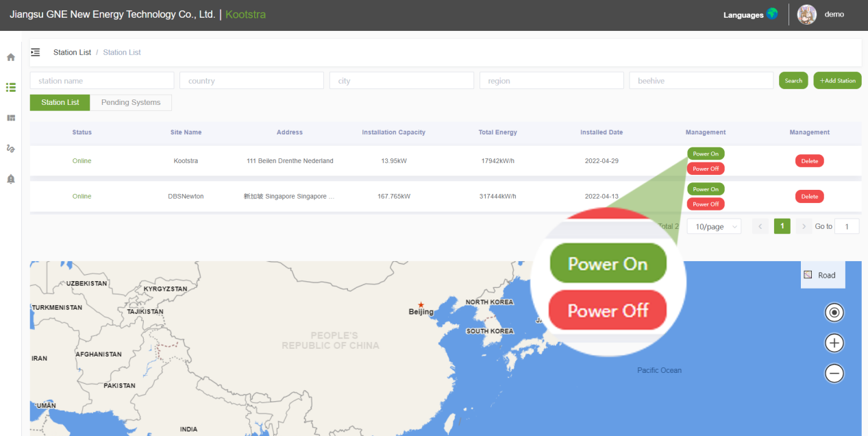Open the station list sidebar icon
Viewport: 868px width, 436px height.
(11, 88)
